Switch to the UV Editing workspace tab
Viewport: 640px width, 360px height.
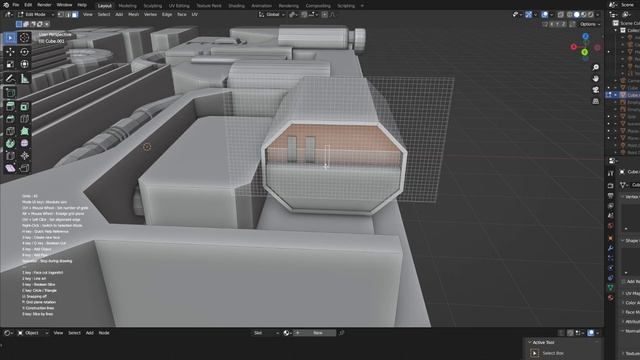[x=179, y=6]
